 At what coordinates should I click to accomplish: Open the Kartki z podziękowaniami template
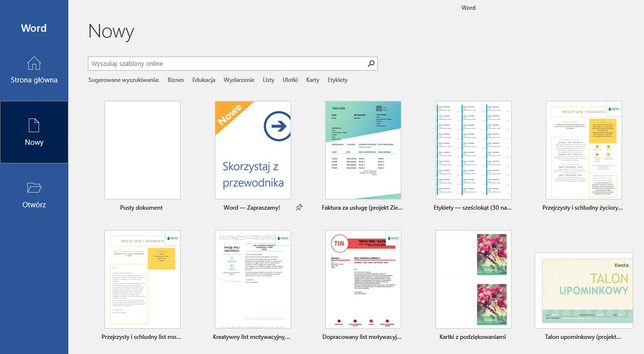[473, 278]
